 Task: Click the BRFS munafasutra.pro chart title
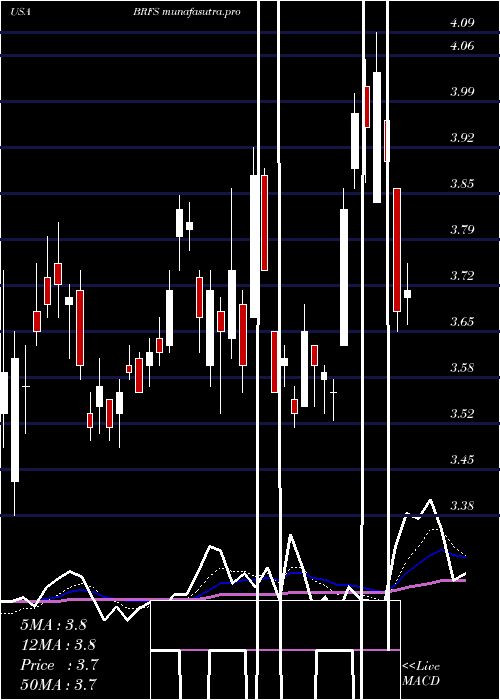187,12
